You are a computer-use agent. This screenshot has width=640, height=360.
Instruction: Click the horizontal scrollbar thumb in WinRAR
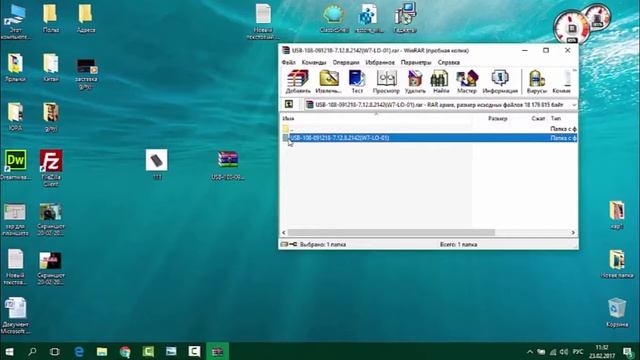point(391,233)
